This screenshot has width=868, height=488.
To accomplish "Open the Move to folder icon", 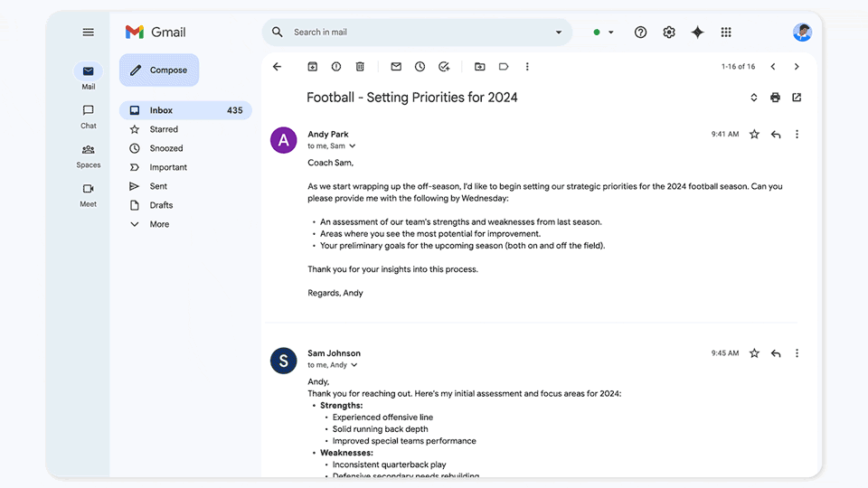I will coord(480,66).
